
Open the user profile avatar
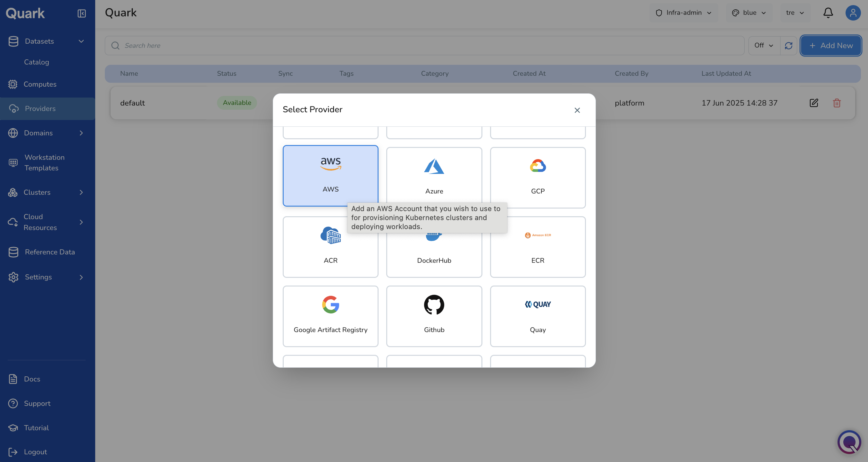tap(853, 13)
